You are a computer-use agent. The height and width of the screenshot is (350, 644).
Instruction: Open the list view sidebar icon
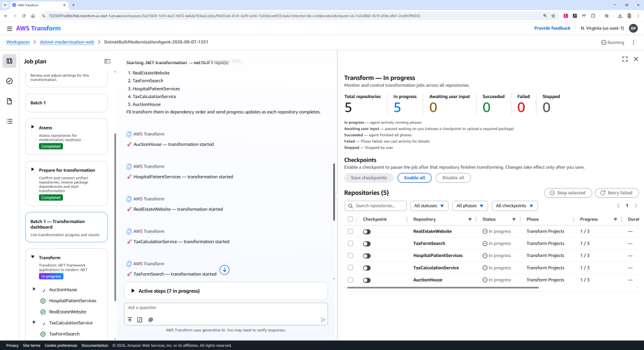[x=9, y=121]
